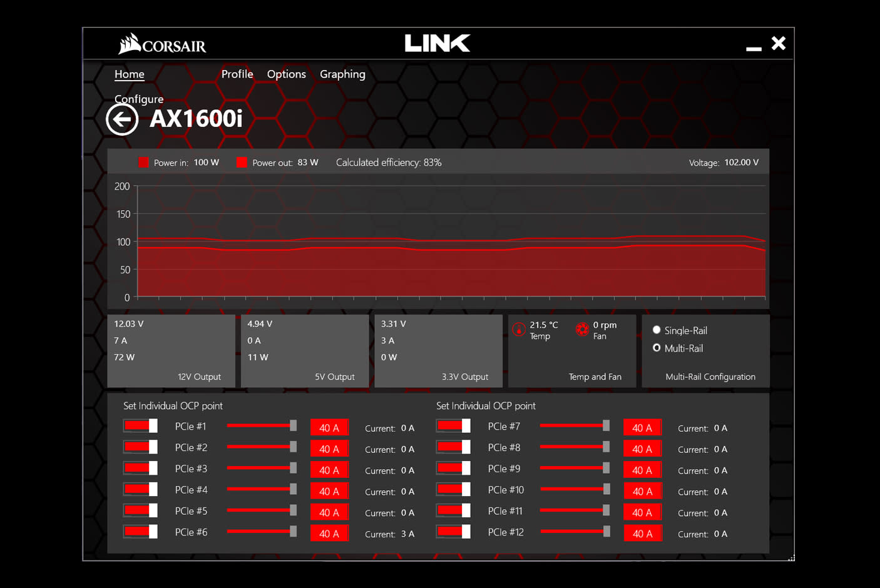The width and height of the screenshot is (880, 588).
Task: Go to the Home tab
Action: pyautogui.click(x=129, y=74)
